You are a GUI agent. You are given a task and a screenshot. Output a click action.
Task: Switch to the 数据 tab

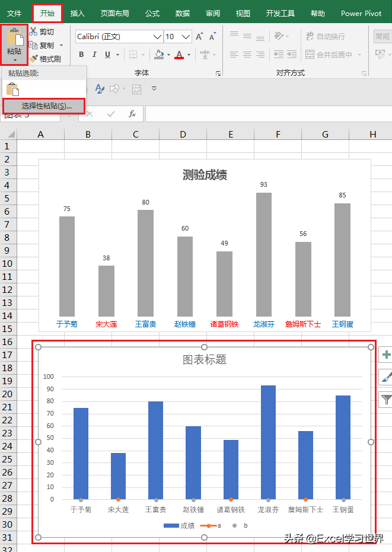click(183, 14)
